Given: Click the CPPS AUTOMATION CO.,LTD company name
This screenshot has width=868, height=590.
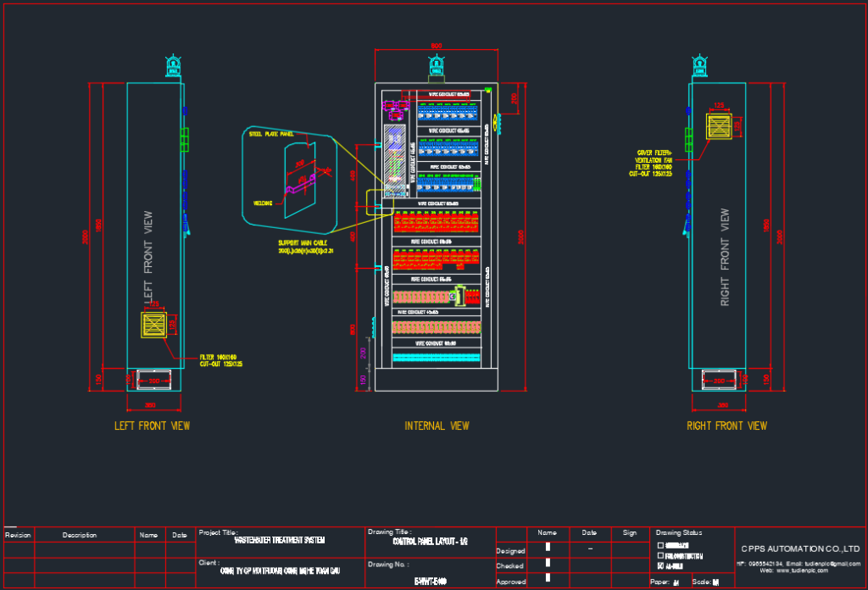Looking at the screenshot, I should pos(800,548).
